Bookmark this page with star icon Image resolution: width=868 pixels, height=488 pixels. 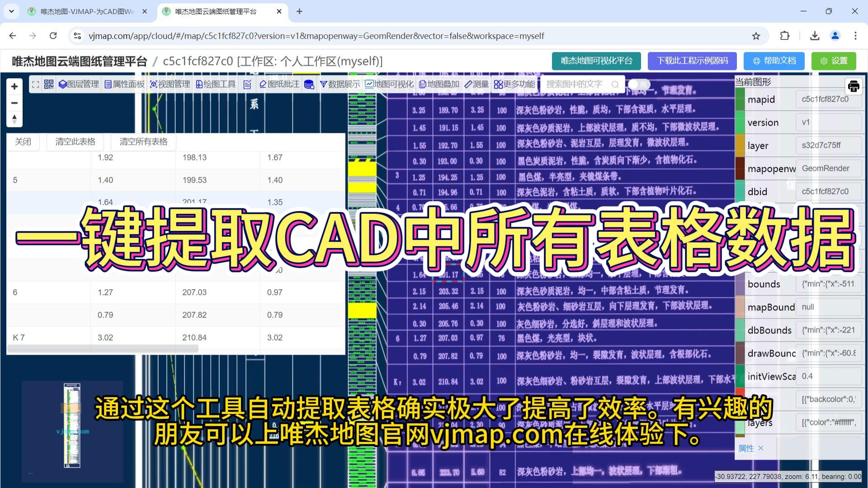coord(756,36)
